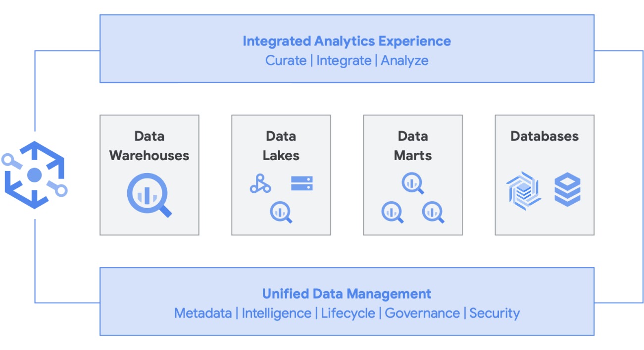Screen dimensions: 644x350
Task: Click the Integrated Analytics Experience heading
Action: point(347,41)
